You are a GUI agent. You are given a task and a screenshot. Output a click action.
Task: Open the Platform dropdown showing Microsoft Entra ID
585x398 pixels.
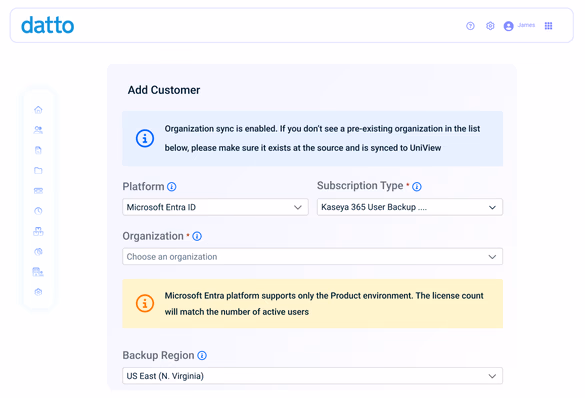[x=215, y=207]
